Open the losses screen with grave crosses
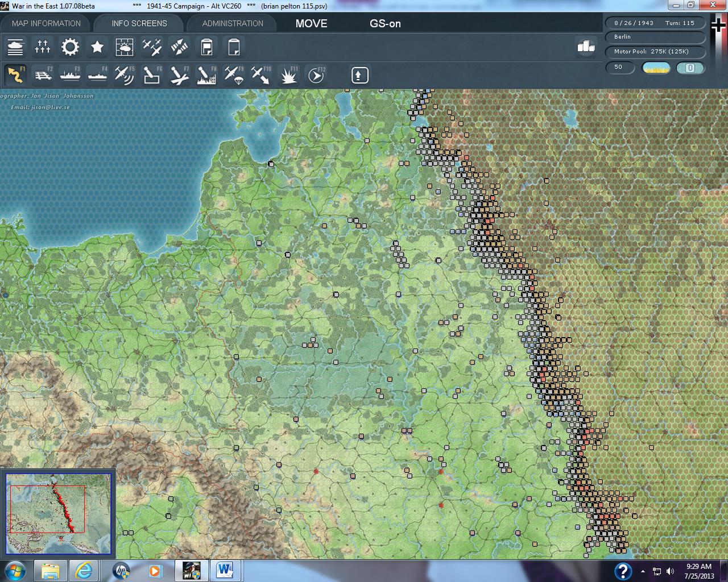728x582 pixels. click(x=43, y=47)
